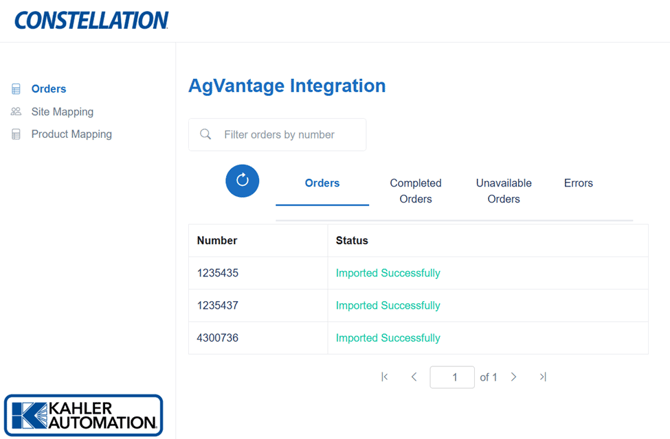
Task: Click the Site Mapping people icon
Action: click(x=16, y=112)
